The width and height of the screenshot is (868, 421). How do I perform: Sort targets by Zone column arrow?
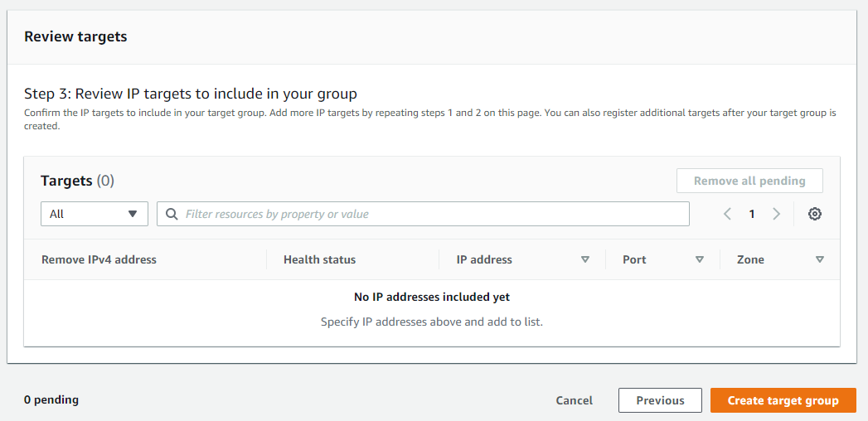coord(820,259)
